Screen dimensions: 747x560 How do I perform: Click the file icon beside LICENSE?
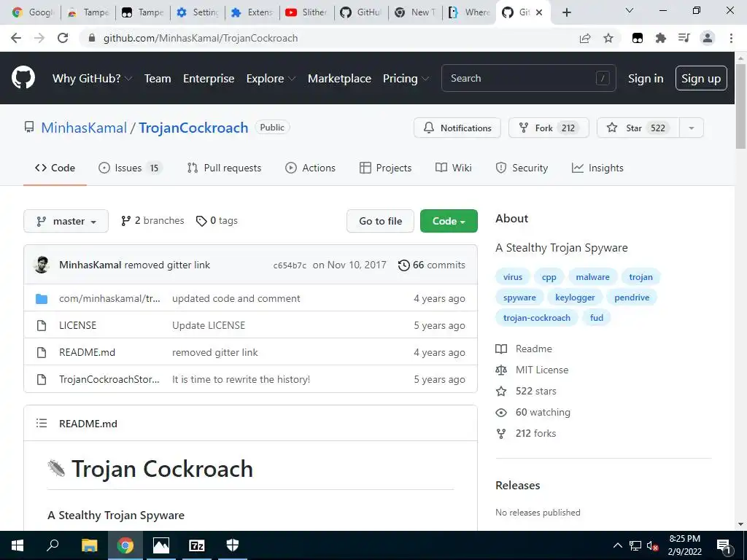[42, 325]
